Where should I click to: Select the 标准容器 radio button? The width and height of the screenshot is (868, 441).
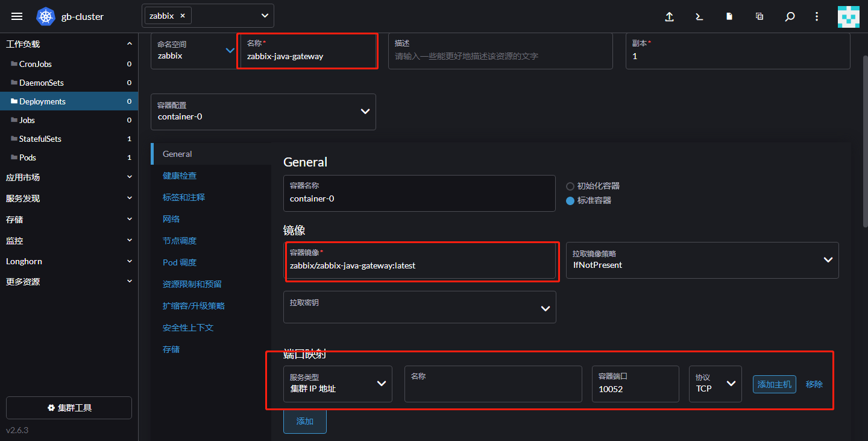(x=569, y=201)
